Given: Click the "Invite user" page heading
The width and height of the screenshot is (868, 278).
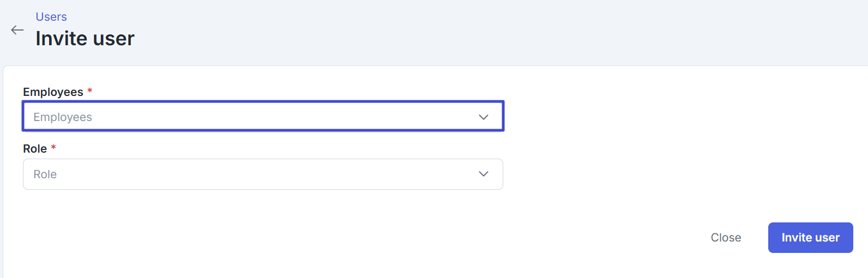Looking at the screenshot, I should tap(85, 39).
